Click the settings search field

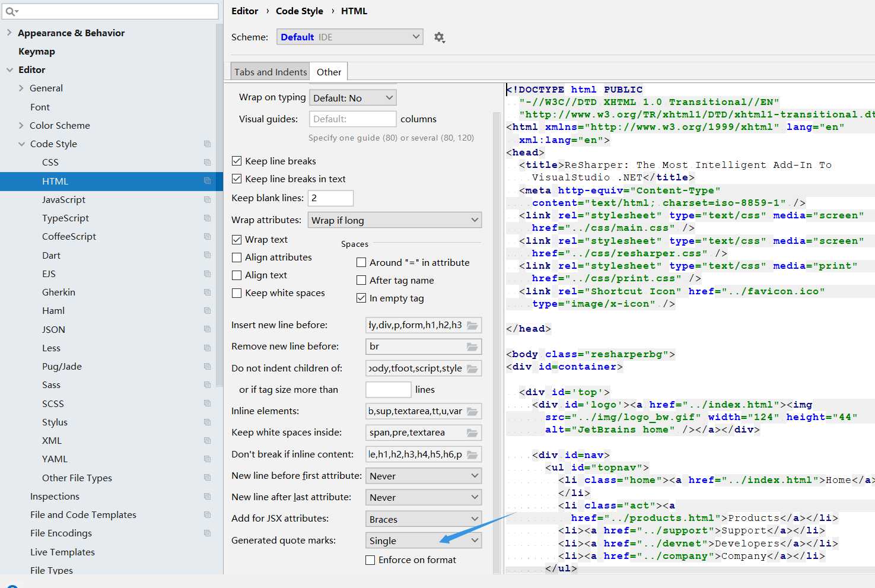[x=111, y=11]
